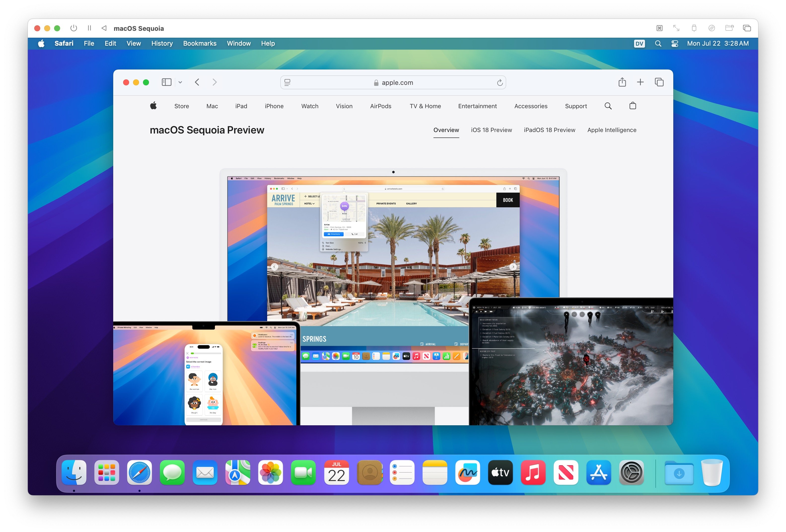The width and height of the screenshot is (786, 532).
Task: Click the overlapping windows icon in VM toolbar
Action: (x=747, y=28)
